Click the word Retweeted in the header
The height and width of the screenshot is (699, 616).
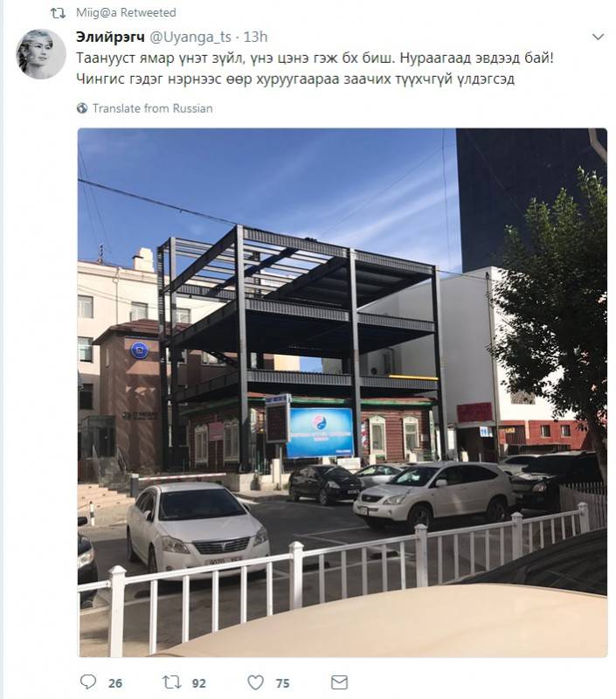pyautogui.click(x=148, y=12)
